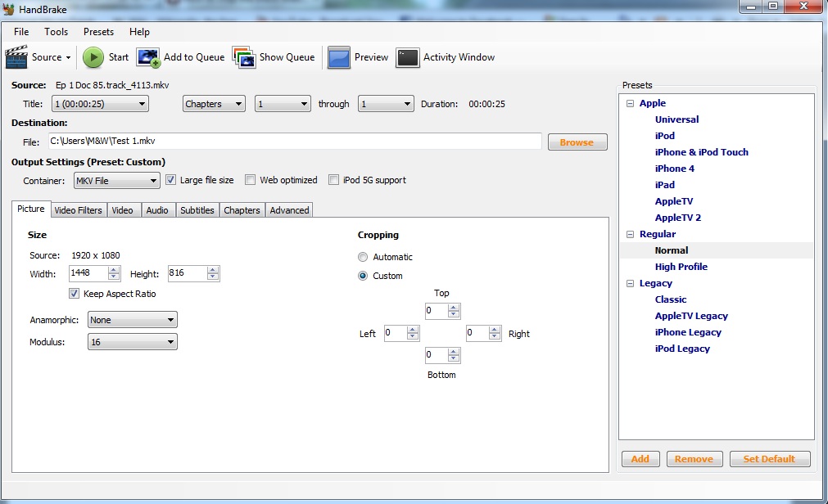The width and height of the screenshot is (828, 504).
Task: Select the iPad preset
Action: [x=665, y=185]
